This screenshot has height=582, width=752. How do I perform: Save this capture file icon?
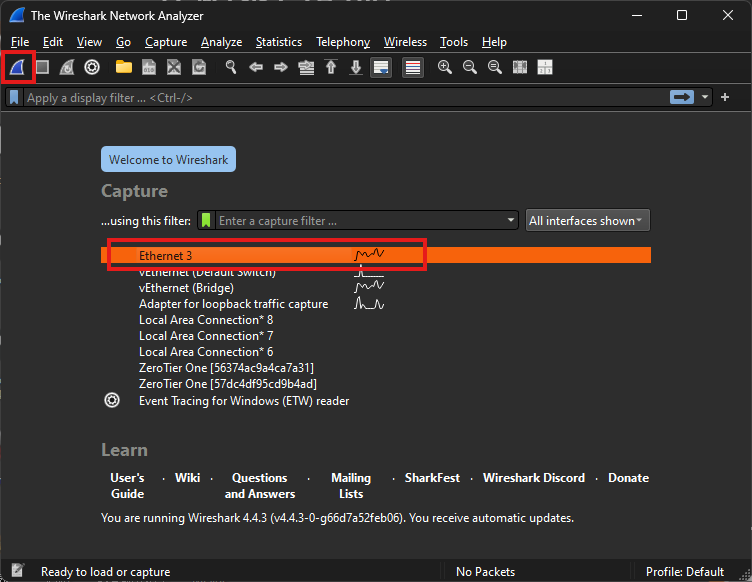(149, 67)
